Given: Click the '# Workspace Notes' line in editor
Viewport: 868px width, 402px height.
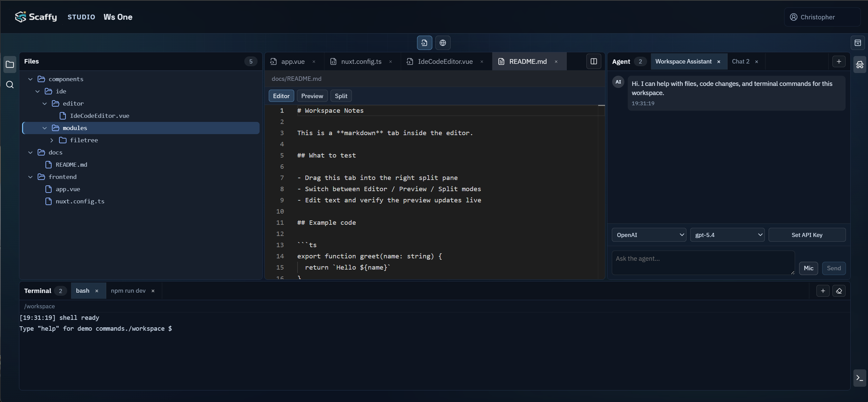Looking at the screenshot, I should tap(331, 111).
